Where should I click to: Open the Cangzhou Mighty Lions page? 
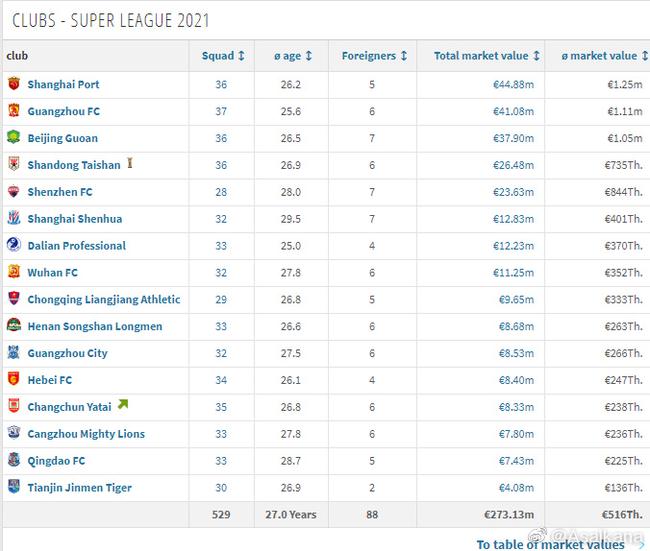pos(86,434)
